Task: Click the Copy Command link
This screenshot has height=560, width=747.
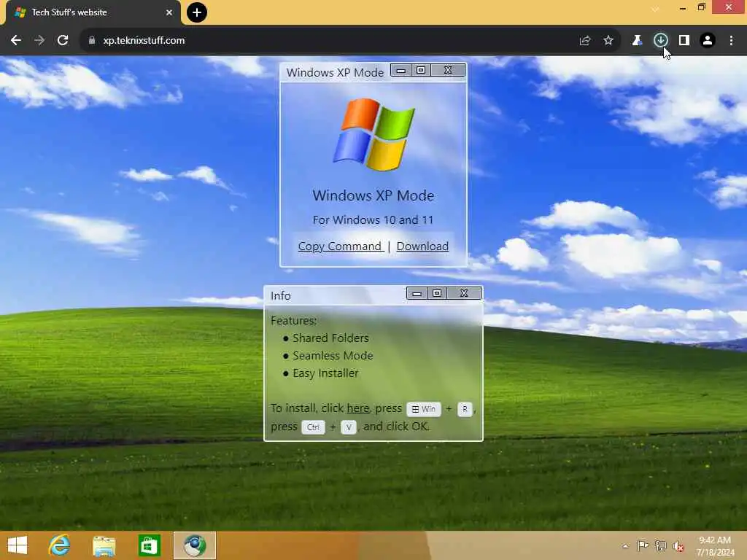Action: [x=340, y=246]
